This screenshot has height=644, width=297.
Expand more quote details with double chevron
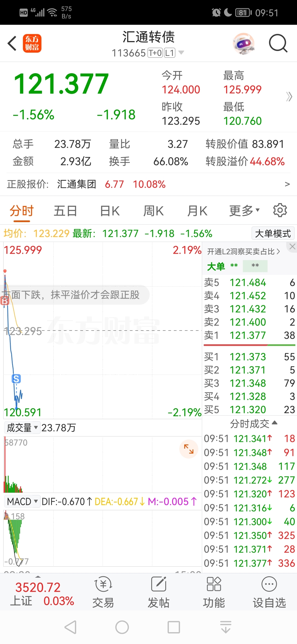click(289, 97)
